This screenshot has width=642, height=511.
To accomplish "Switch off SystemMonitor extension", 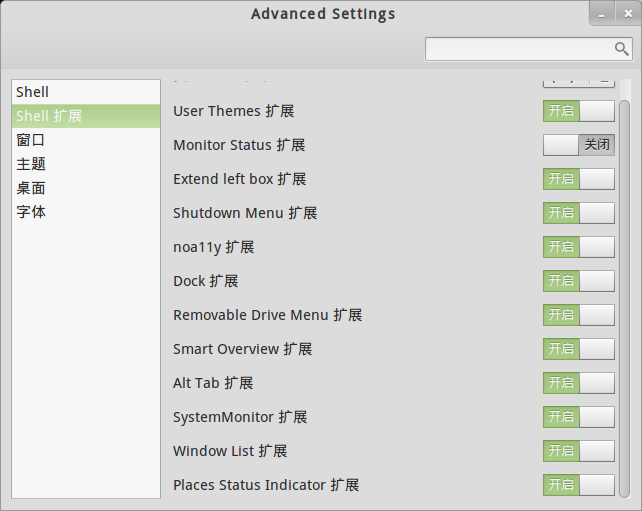I will tap(578, 417).
